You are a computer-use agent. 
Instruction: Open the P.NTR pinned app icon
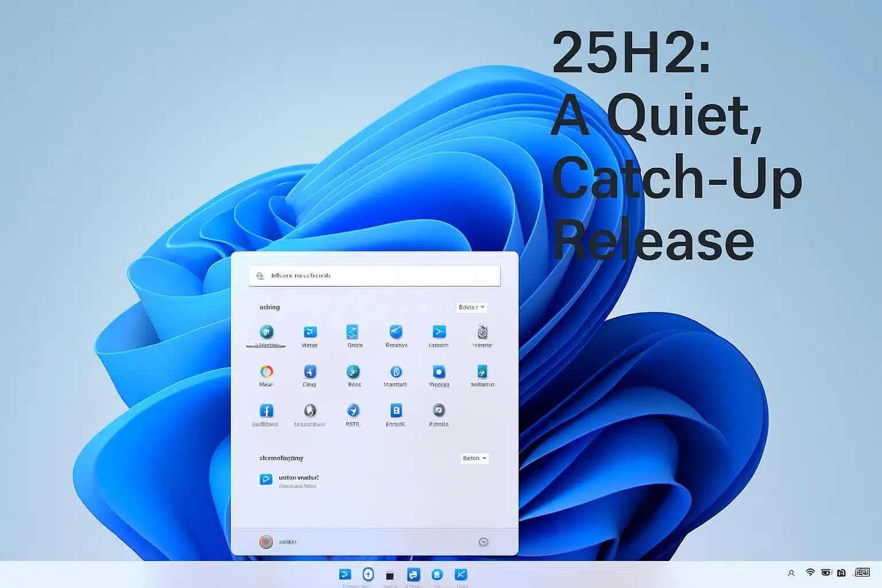(353, 411)
